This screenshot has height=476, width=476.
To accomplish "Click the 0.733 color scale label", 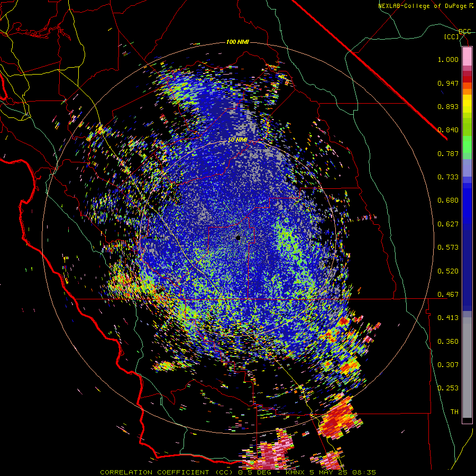I will (448, 177).
